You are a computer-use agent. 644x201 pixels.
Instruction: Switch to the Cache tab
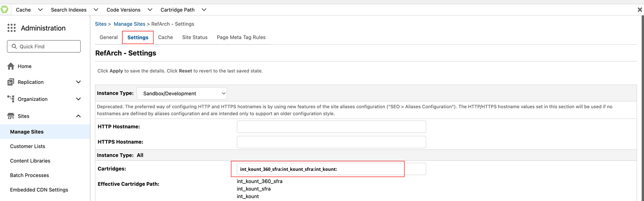tap(165, 37)
